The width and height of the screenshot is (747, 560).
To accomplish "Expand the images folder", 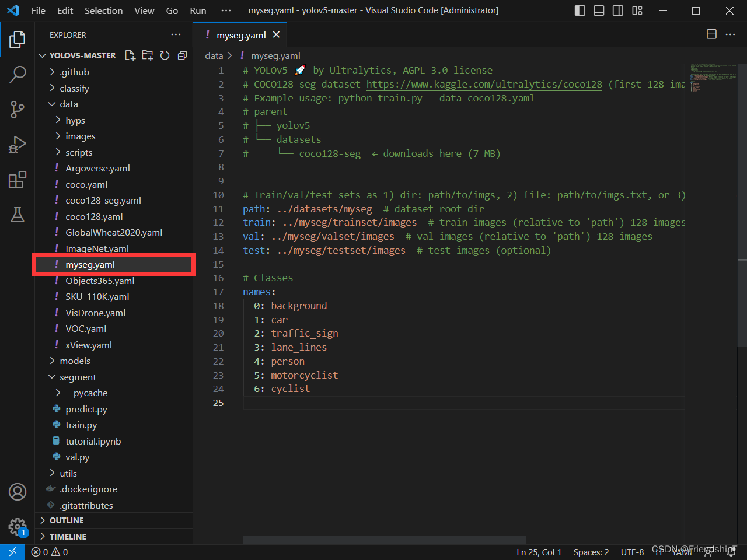I will point(114,136).
